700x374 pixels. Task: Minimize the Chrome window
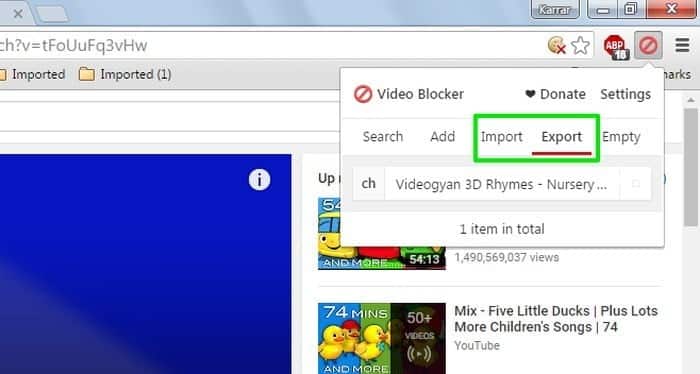point(603,9)
